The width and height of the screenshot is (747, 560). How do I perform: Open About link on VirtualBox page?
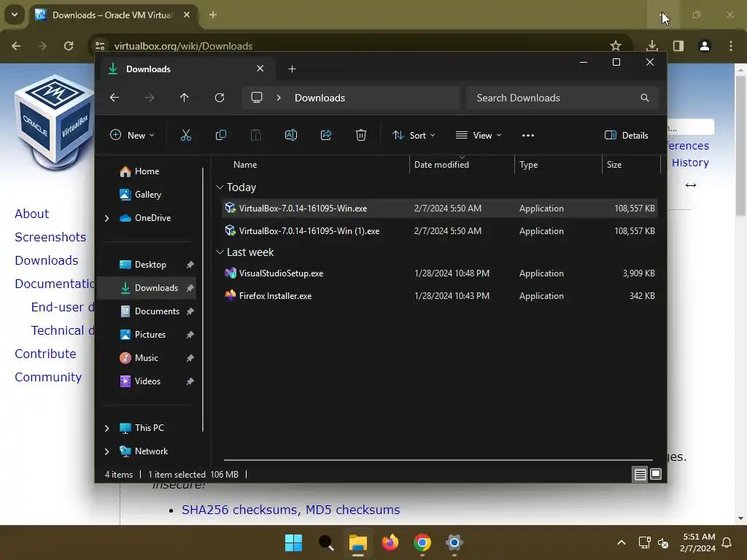(31, 214)
